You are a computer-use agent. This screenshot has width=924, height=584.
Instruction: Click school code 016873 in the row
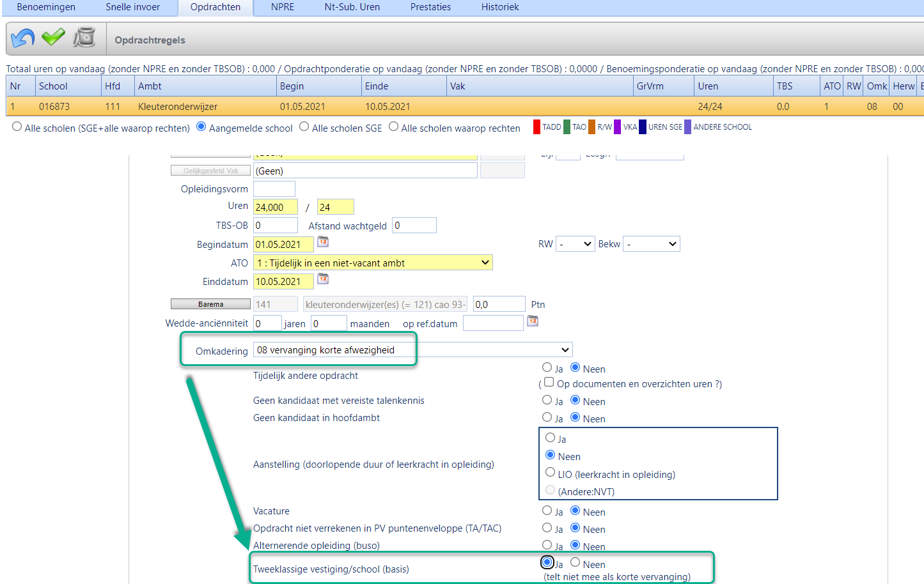coord(54,107)
